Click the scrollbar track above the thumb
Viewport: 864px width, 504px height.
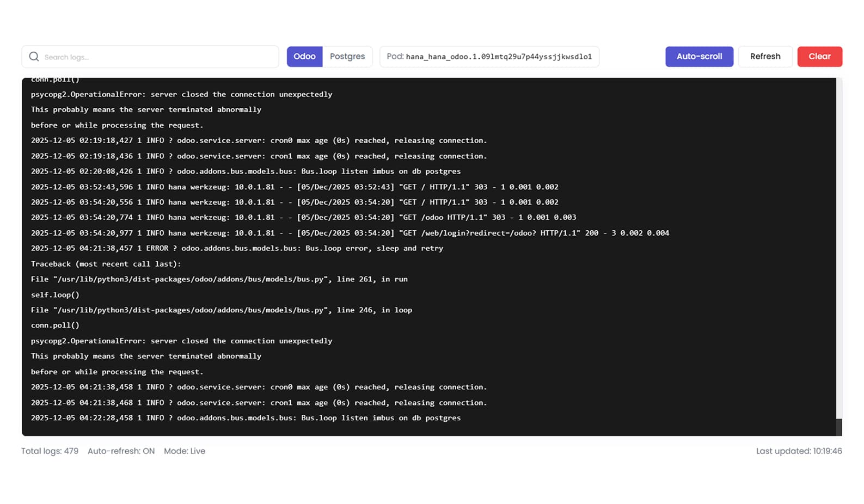[839, 245]
